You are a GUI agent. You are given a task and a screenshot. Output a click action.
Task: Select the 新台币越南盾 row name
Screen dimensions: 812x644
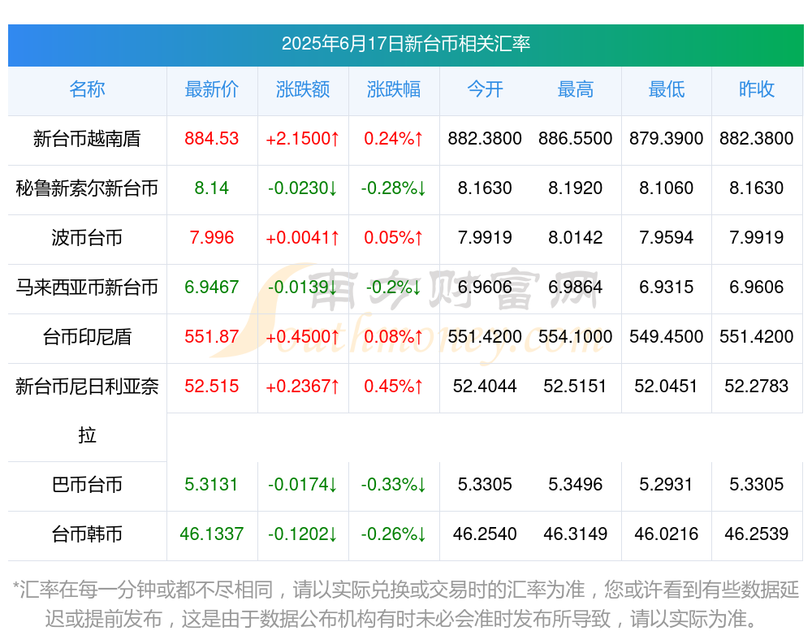click(x=87, y=139)
